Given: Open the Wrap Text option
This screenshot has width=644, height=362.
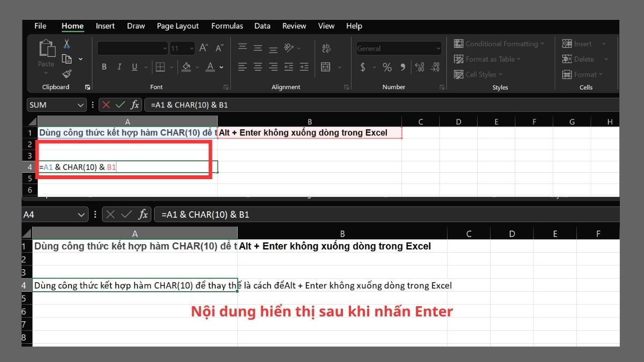Looking at the screenshot, I should click(325, 48).
